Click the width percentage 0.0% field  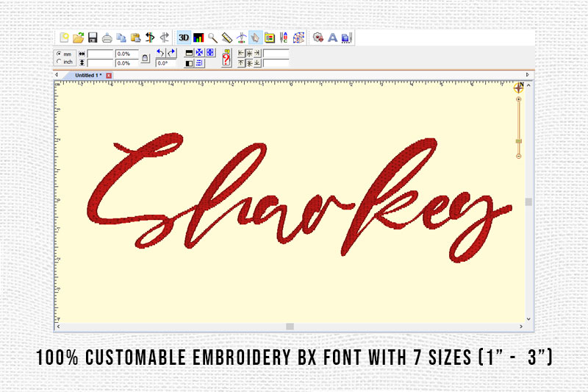126,54
